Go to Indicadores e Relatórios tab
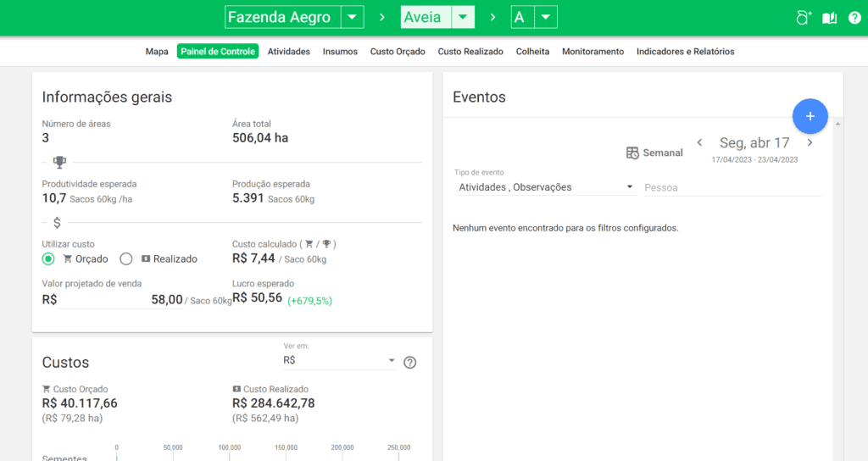The image size is (868, 461). [x=685, y=52]
